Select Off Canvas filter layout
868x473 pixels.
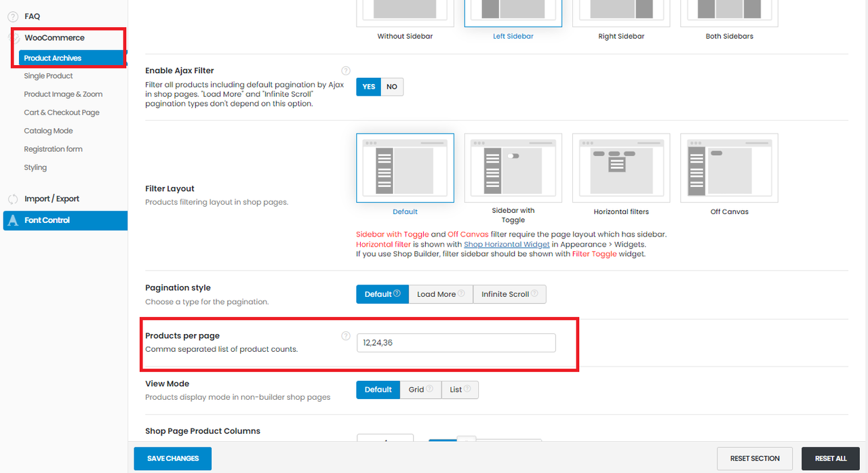(x=729, y=168)
